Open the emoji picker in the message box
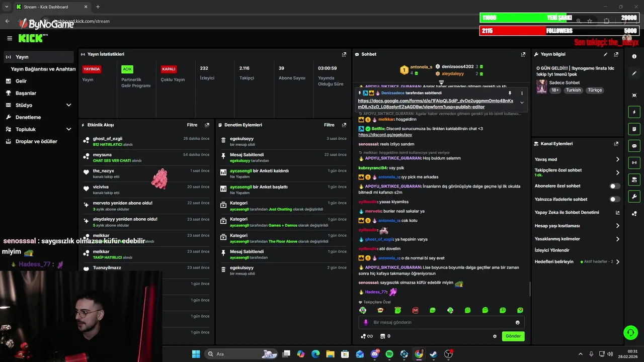This screenshot has width=644, height=362. [517, 322]
